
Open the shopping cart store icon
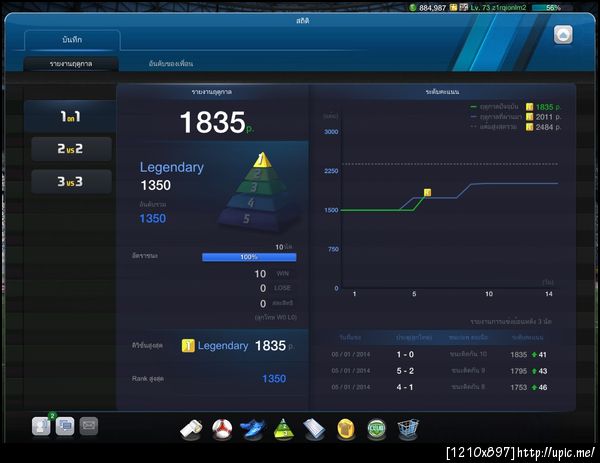tap(408, 429)
